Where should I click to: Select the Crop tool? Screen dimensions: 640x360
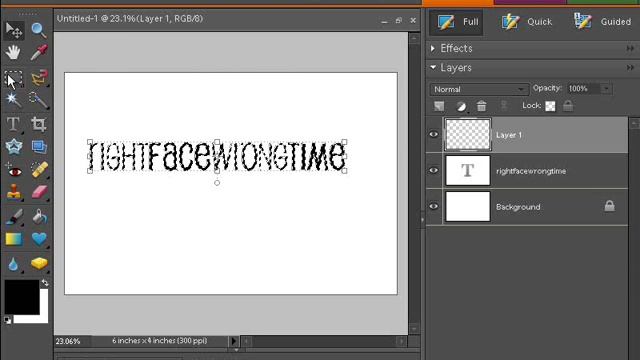pyautogui.click(x=39, y=124)
